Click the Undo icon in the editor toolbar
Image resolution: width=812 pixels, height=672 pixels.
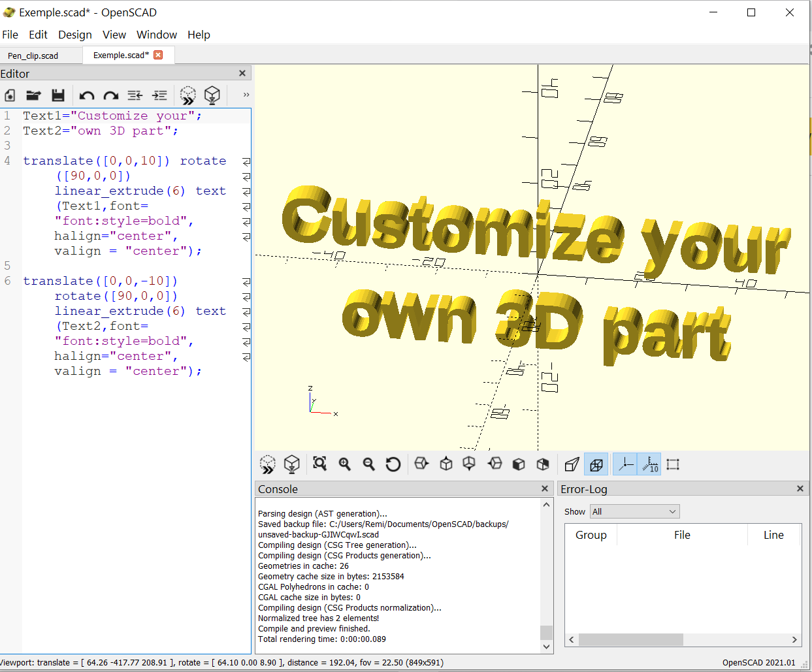tap(86, 95)
